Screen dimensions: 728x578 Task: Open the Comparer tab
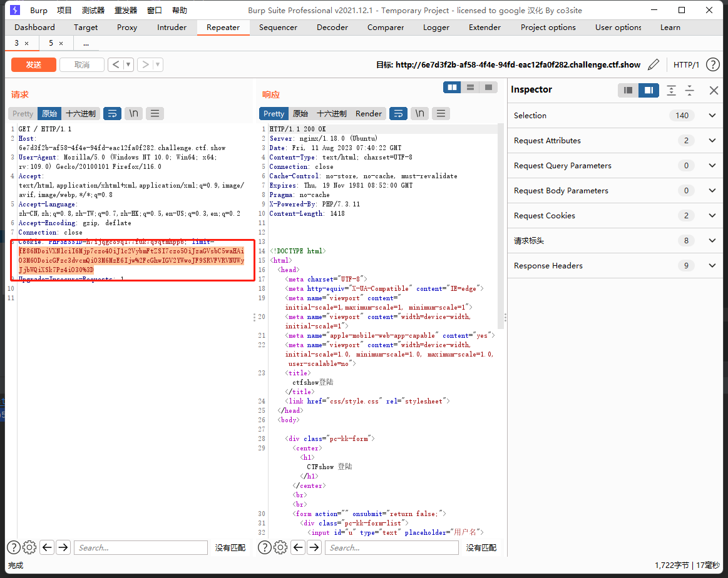coord(386,28)
